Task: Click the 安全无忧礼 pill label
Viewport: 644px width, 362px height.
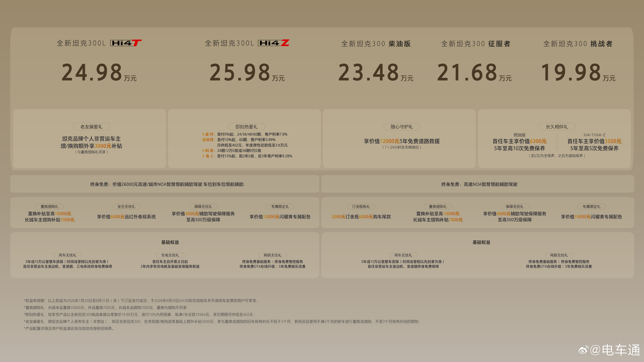Action: pyautogui.click(x=126, y=207)
